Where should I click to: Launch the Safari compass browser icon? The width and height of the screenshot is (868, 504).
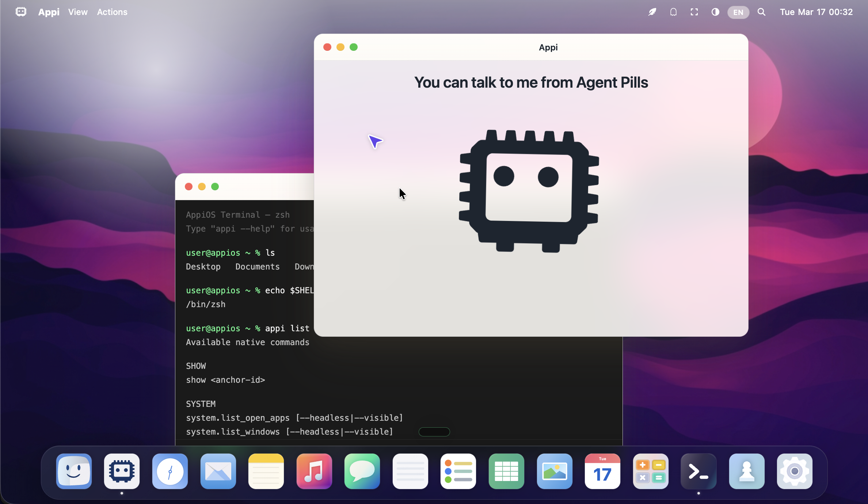(170, 471)
